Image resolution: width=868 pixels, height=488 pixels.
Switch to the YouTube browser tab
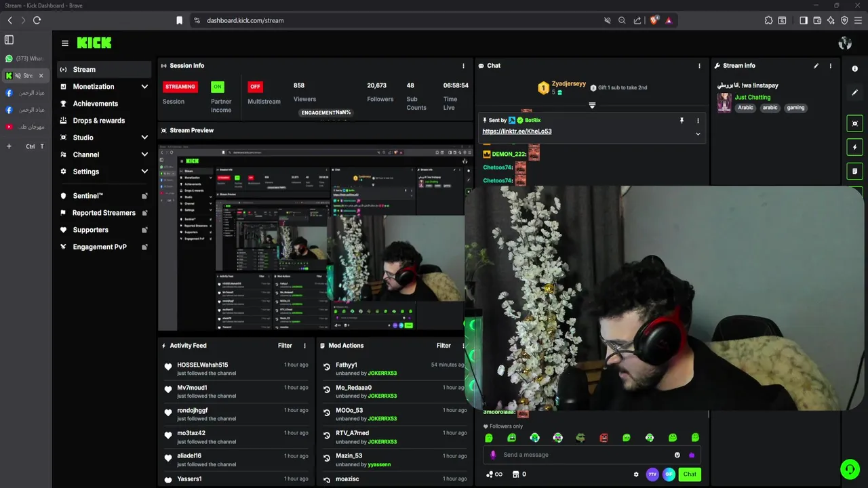coord(24,127)
